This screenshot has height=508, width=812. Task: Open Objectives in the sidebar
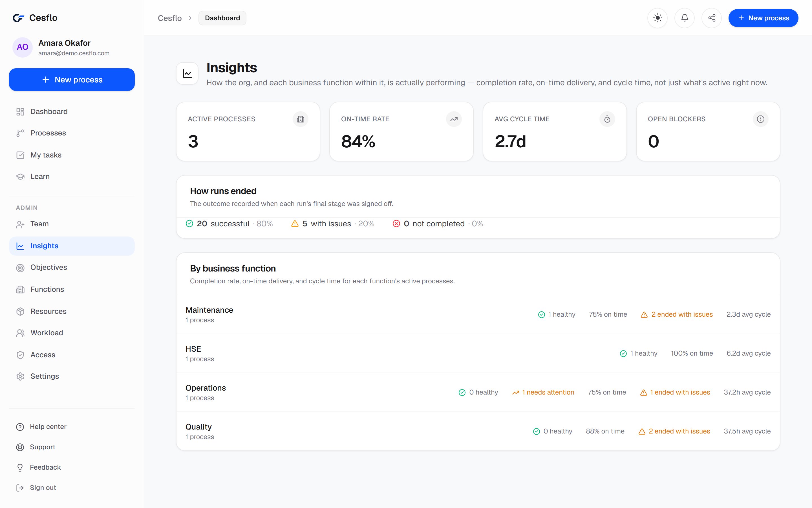(x=72, y=268)
